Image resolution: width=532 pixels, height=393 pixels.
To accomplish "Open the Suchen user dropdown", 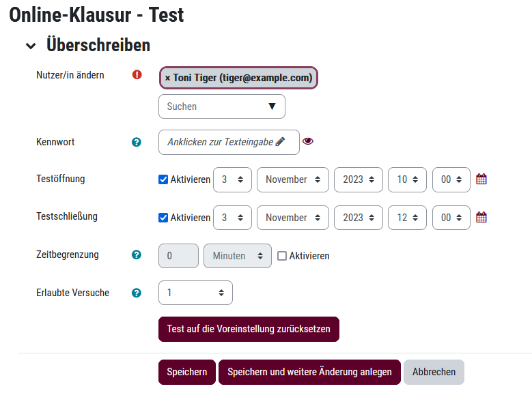I will tap(222, 106).
